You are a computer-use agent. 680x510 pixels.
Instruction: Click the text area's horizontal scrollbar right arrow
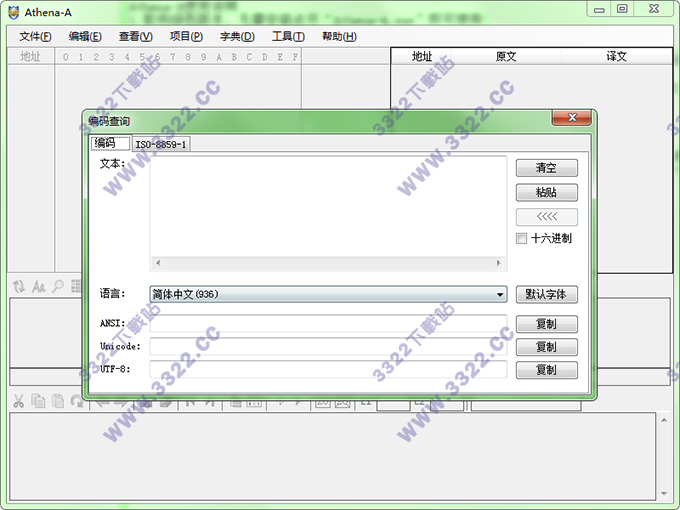pyautogui.click(x=499, y=263)
